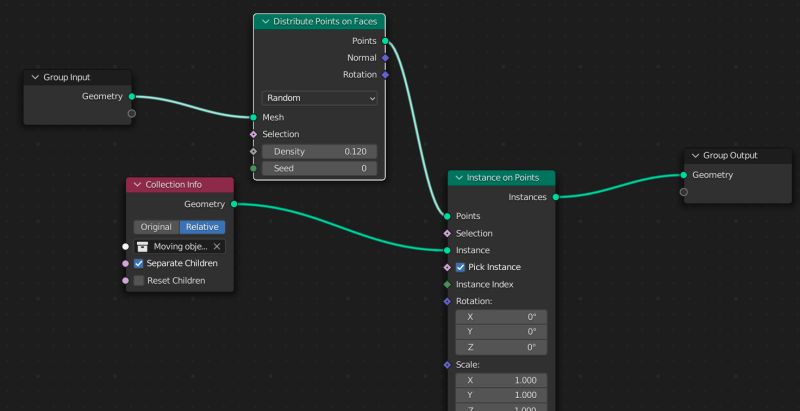Select the Distribute Points on Faces header
Image resolution: width=800 pixels, height=411 pixels.
(x=319, y=21)
